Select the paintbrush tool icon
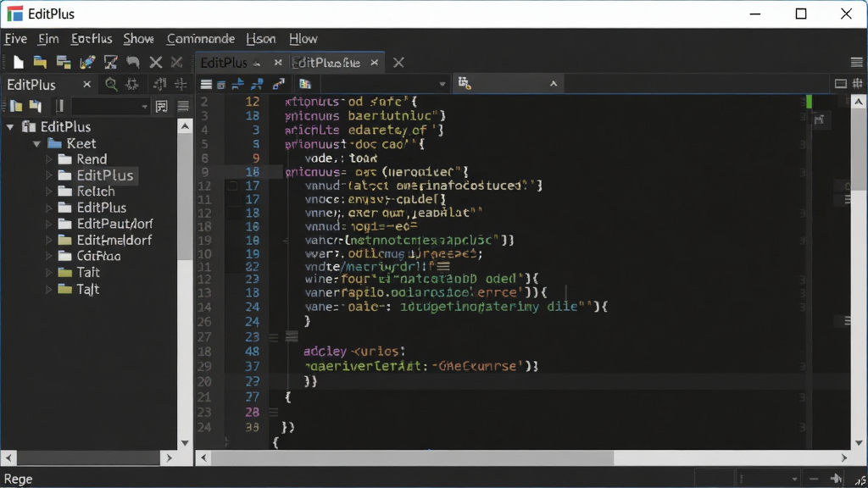 87,62
